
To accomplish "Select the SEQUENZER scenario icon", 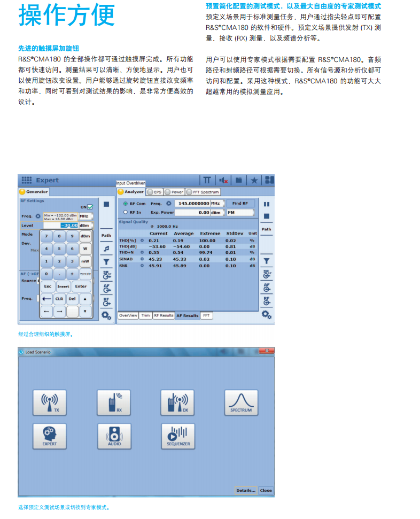I will (x=178, y=436).
